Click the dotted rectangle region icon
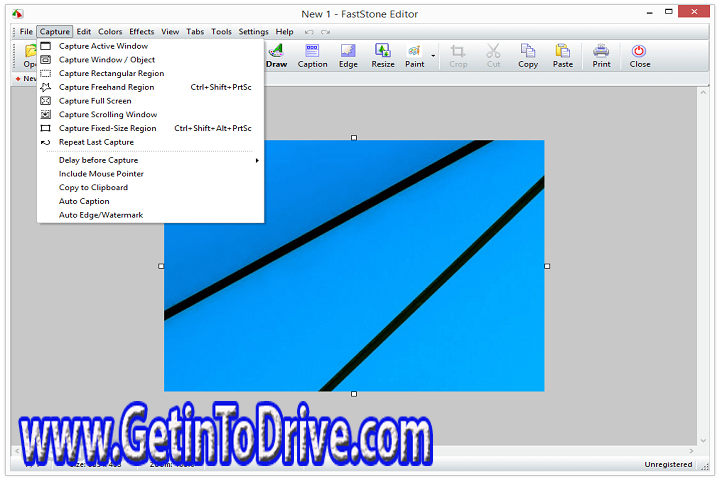The image size is (720, 480). [45, 73]
